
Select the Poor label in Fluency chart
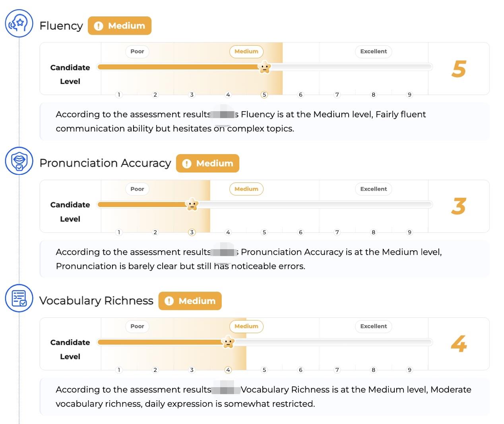coord(137,51)
